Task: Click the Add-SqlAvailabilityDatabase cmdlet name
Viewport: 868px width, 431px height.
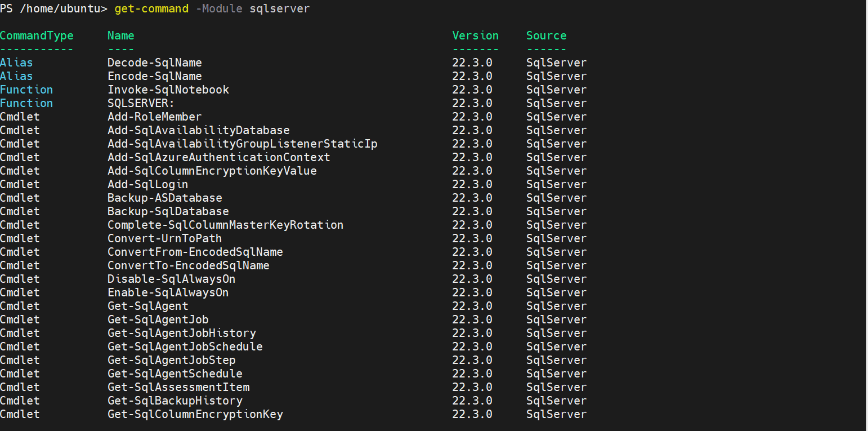Action: [199, 130]
